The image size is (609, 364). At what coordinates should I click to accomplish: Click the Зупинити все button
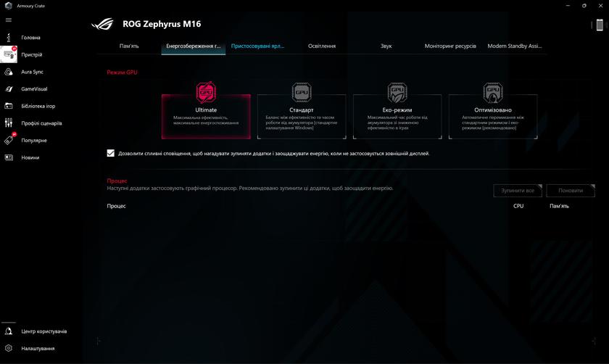[518, 191]
